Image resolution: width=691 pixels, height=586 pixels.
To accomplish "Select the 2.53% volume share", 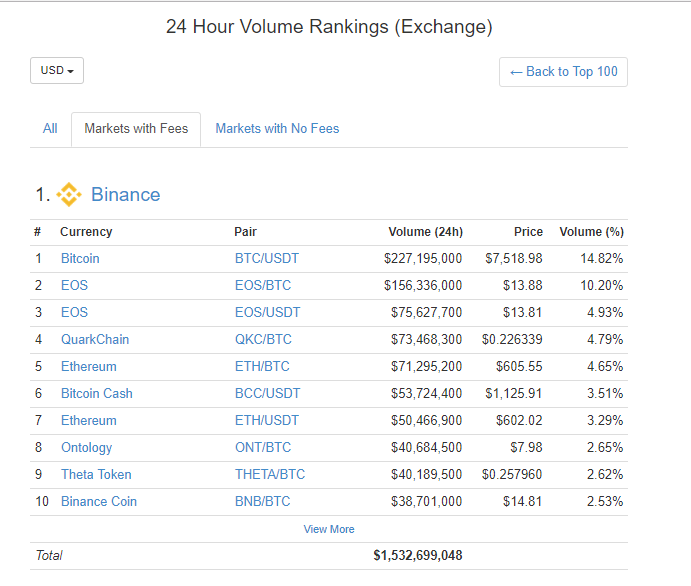I will click(605, 502).
